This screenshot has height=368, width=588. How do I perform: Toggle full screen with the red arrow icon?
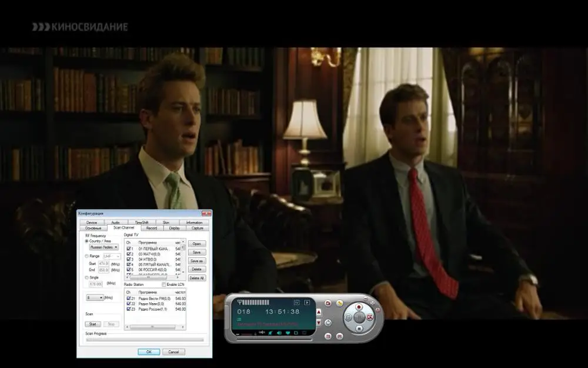point(370,317)
